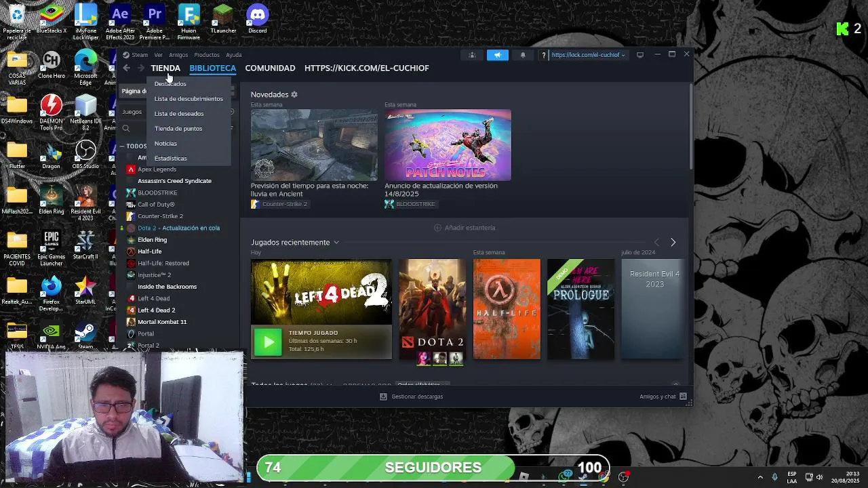Select Mortal Kombat 11 in library list
The image size is (868, 488).
[162, 322]
